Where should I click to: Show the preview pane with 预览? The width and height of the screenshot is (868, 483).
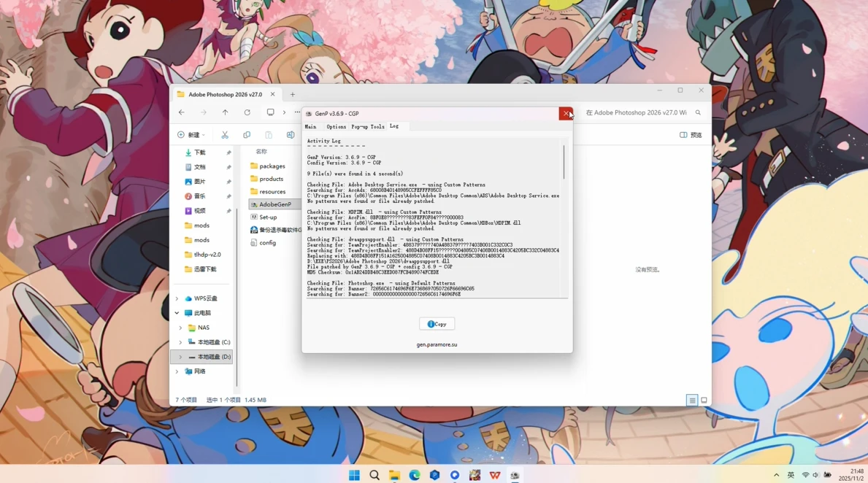click(x=689, y=135)
